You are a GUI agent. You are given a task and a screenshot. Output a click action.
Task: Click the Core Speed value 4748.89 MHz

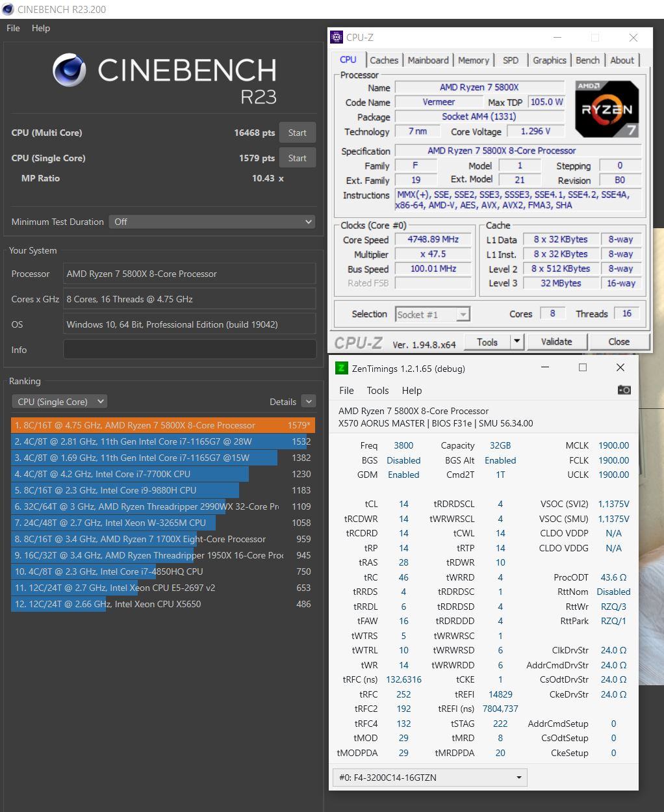click(x=433, y=239)
